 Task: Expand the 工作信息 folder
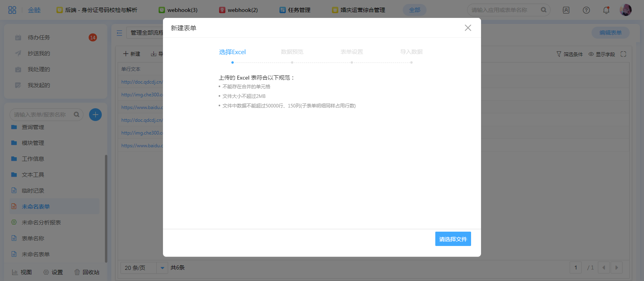point(33,159)
